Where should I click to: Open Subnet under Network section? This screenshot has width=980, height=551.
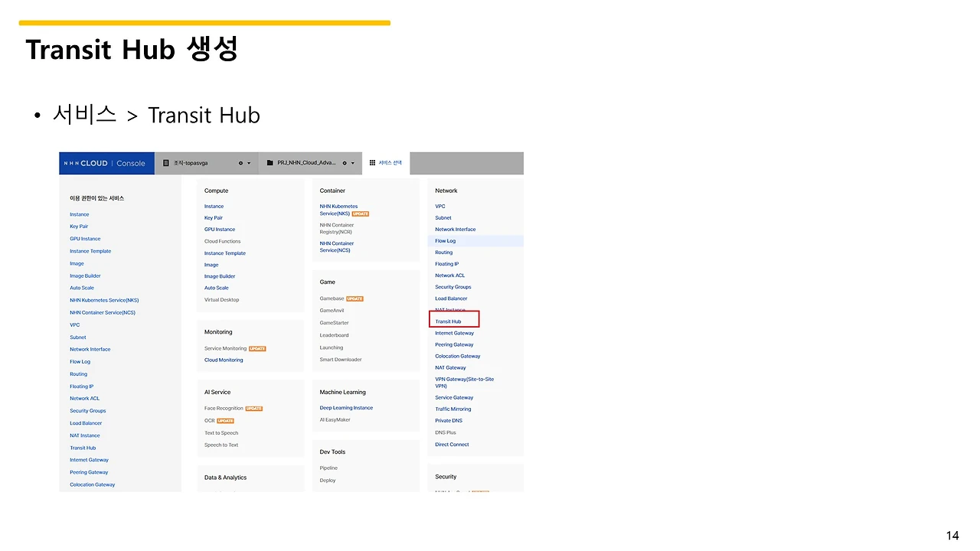pos(443,218)
